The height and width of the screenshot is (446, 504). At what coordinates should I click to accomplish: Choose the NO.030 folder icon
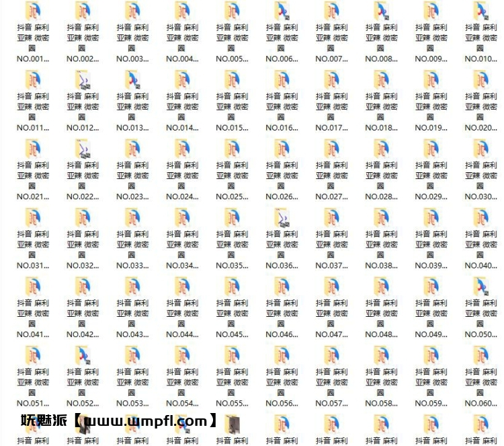click(x=481, y=149)
